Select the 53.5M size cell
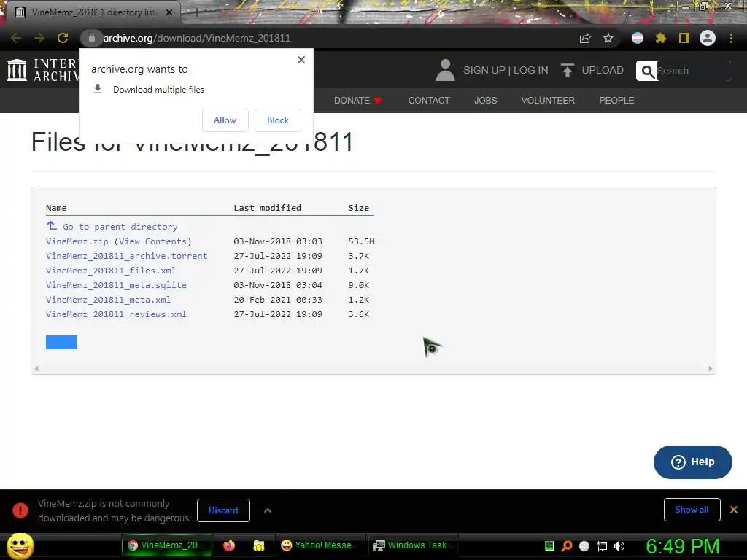The height and width of the screenshot is (560, 747). [x=361, y=241]
